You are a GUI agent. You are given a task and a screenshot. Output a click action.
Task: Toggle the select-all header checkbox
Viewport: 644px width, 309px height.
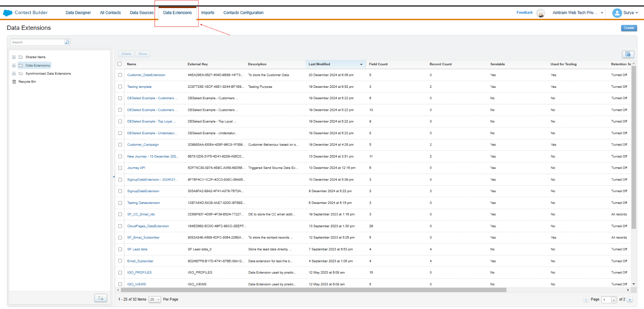(x=120, y=64)
